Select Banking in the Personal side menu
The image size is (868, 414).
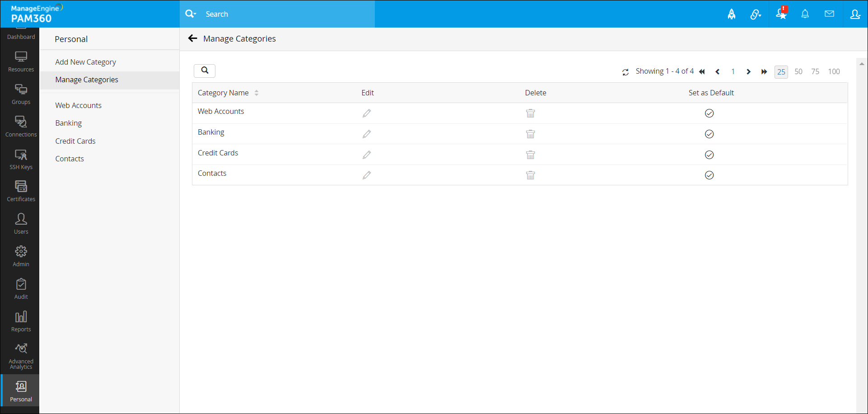69,123
